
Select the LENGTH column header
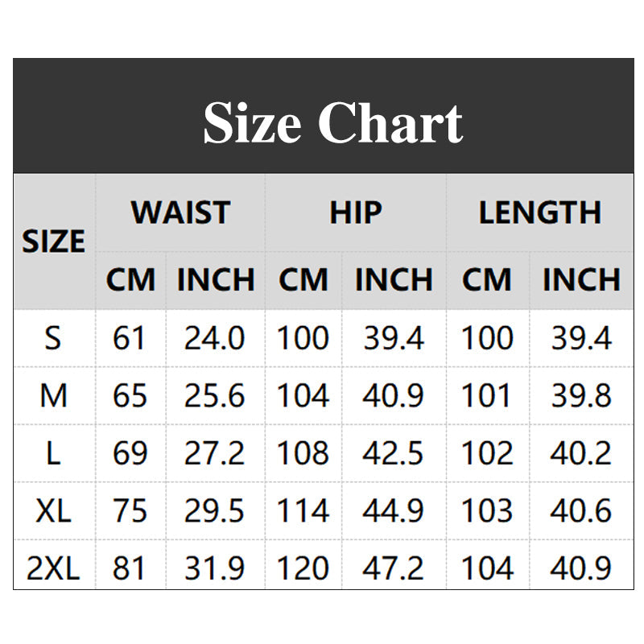click(x=539, y=213)
